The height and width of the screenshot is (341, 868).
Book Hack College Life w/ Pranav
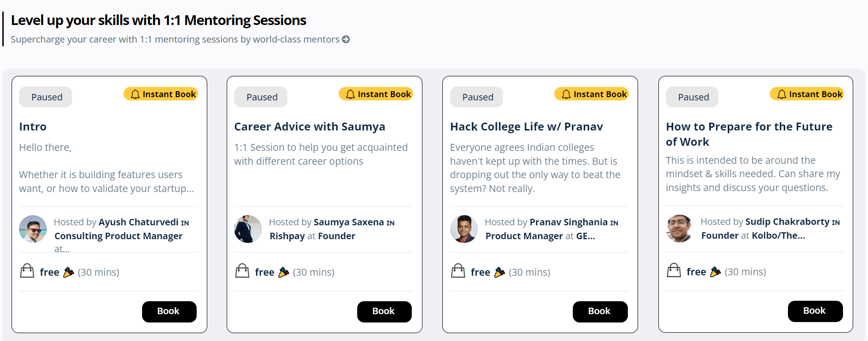point(600,311)
